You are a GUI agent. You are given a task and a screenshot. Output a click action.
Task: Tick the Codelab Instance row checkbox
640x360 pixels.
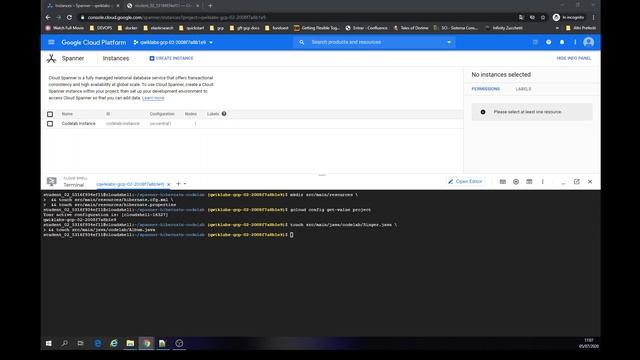tap(50, 124)
